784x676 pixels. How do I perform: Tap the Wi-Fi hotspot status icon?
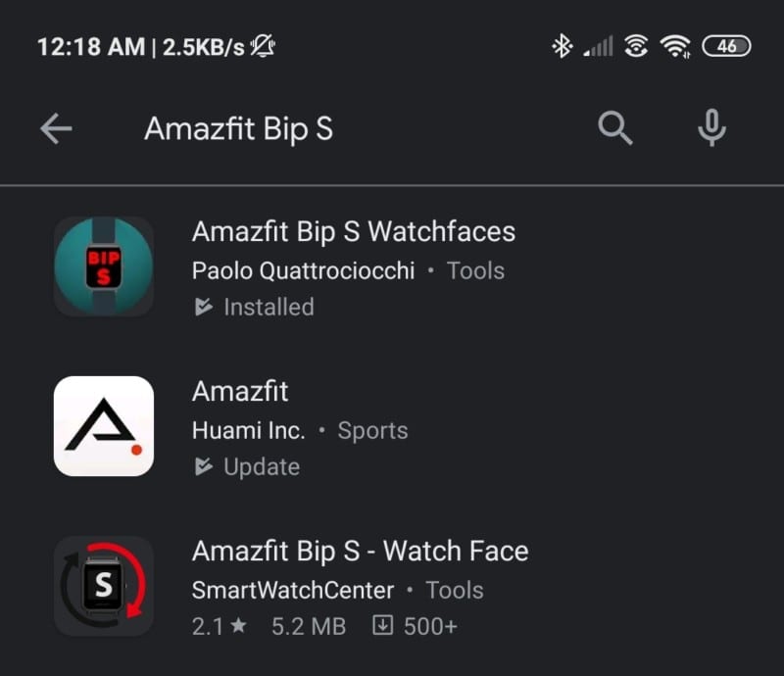point(636,46)
